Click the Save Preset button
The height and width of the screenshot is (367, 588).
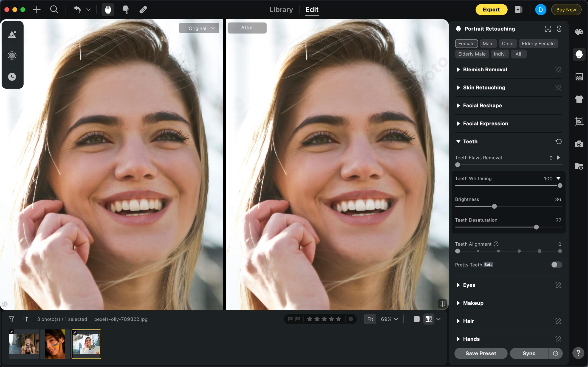481,353
